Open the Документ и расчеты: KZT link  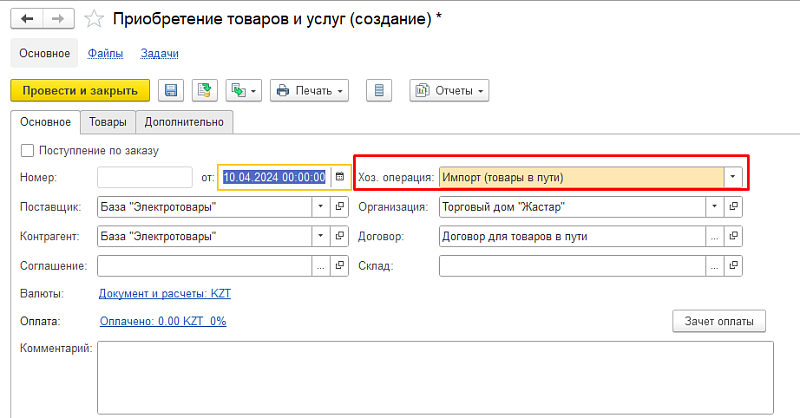tap(165, 294)
